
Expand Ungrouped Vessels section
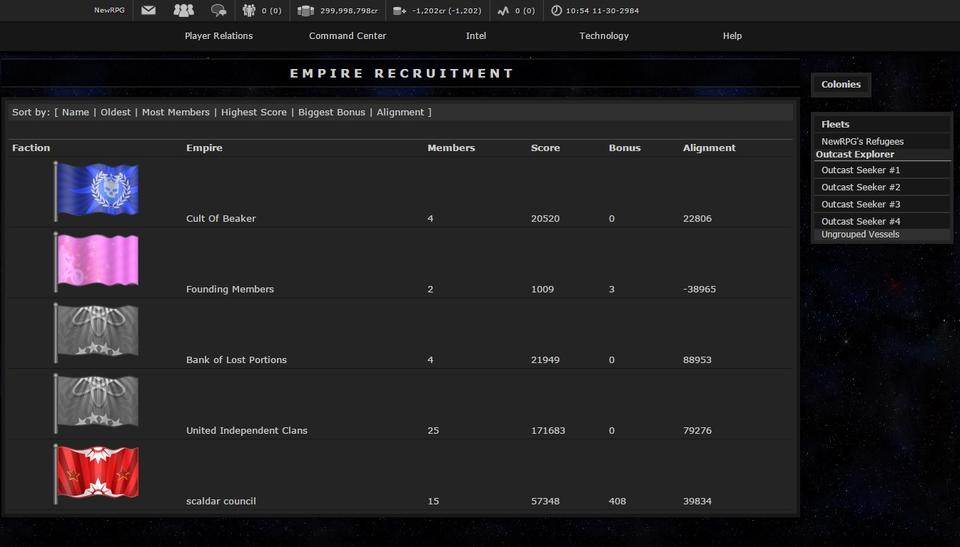point(860,235)
